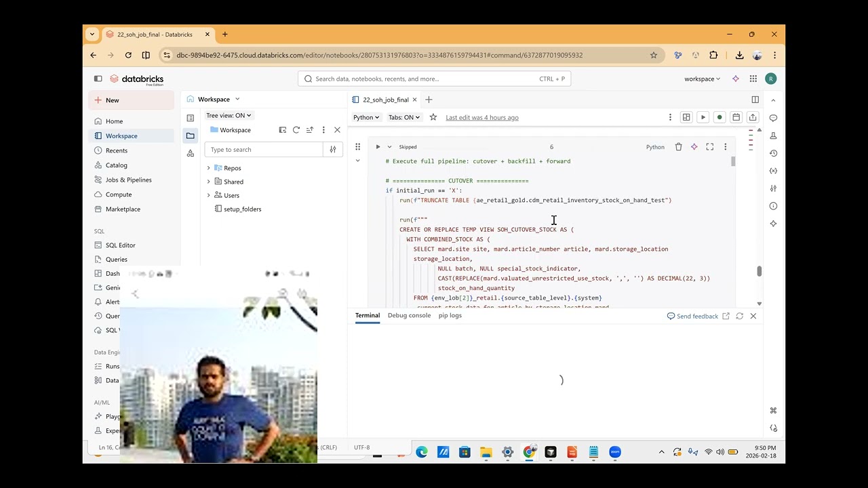The width and height of the screenshot is (868, 488).
Task: Click the focus-on-current-notebook icon
Action: (283, 129)
